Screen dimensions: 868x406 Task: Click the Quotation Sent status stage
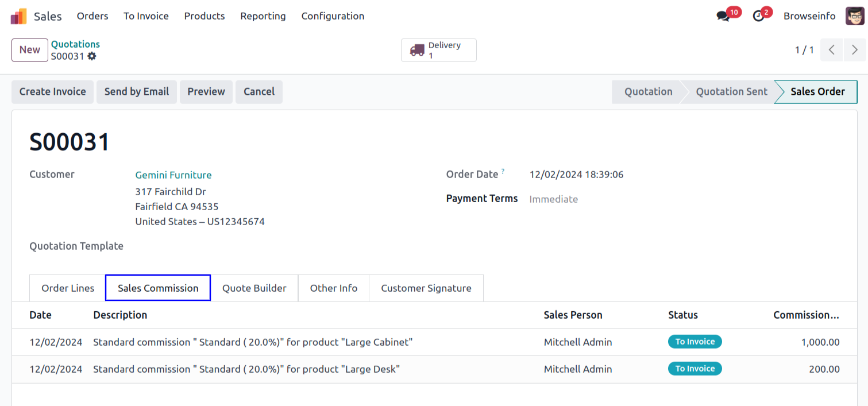[x=731, y=92]
